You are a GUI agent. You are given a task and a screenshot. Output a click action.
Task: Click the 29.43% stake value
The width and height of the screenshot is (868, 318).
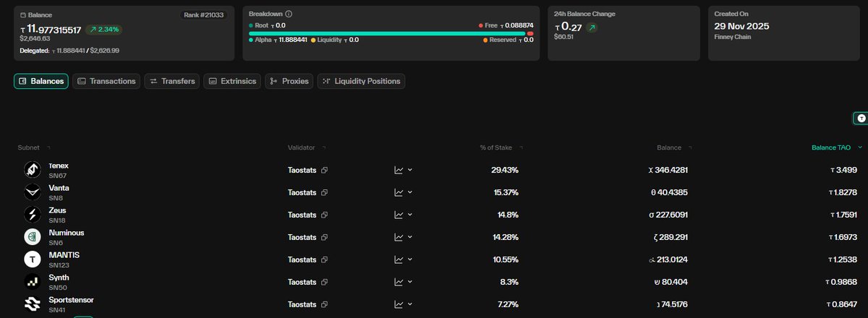click(x=505, y=171)
